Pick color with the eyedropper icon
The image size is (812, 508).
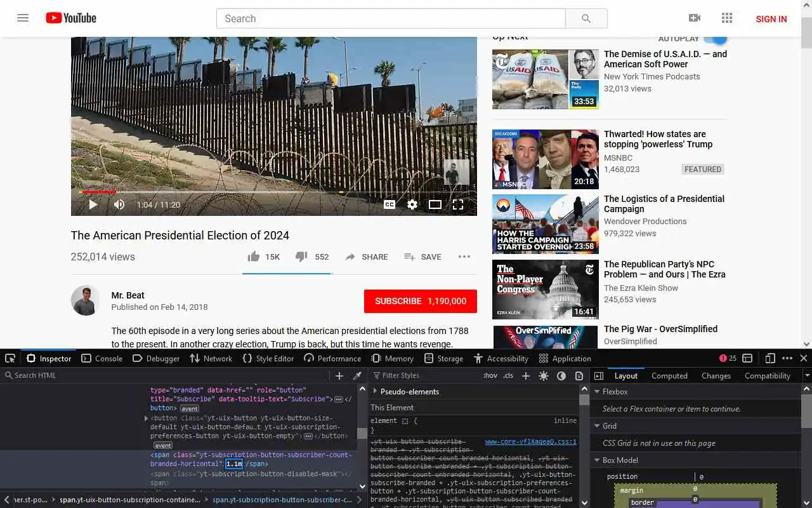click(357, 376)
